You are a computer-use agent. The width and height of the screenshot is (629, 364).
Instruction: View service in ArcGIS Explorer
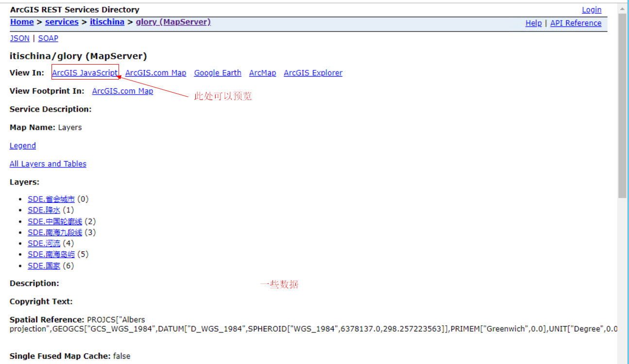(x=313, y=73)
